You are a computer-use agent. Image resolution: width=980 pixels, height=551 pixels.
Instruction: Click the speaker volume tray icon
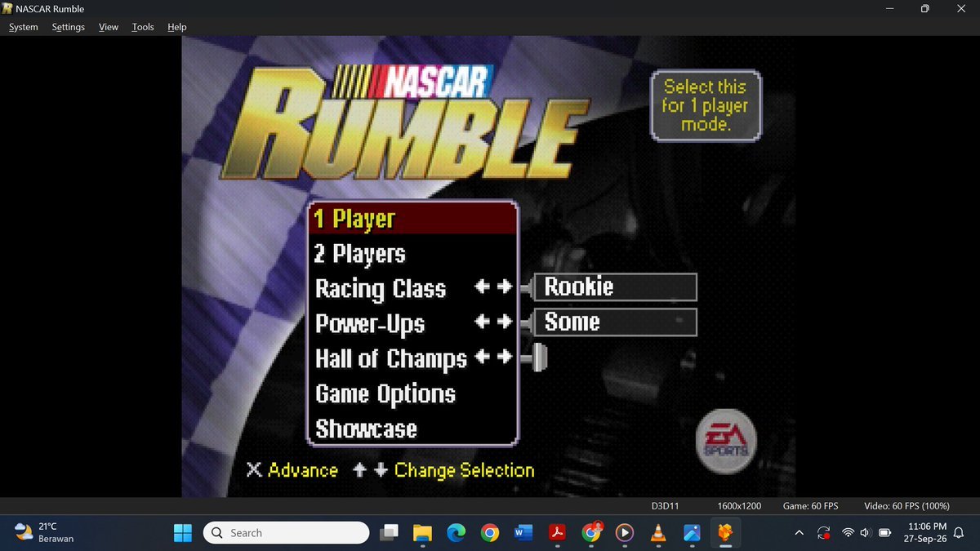(x=866, y=533)
